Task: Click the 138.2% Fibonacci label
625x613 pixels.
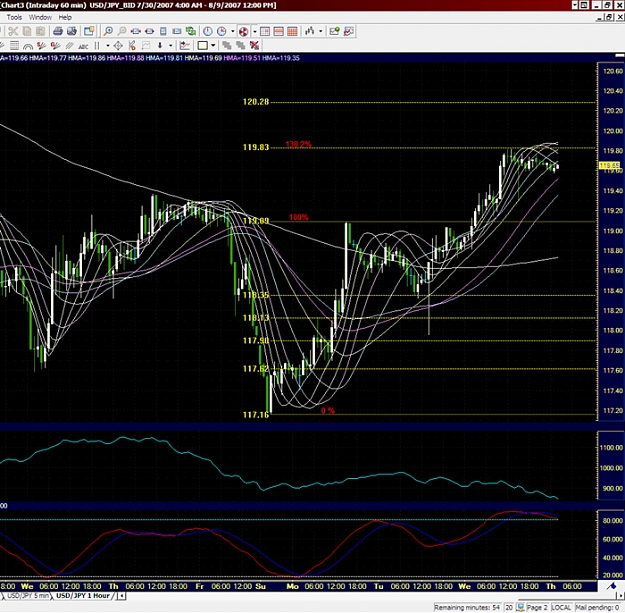Action: [299, 144]
